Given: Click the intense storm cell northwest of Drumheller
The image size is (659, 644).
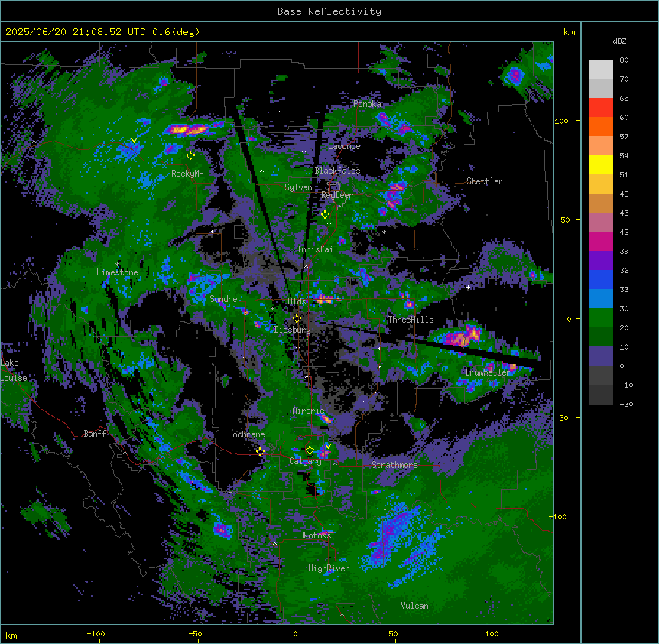Looking at the screenshot, I should coord(463,336).
